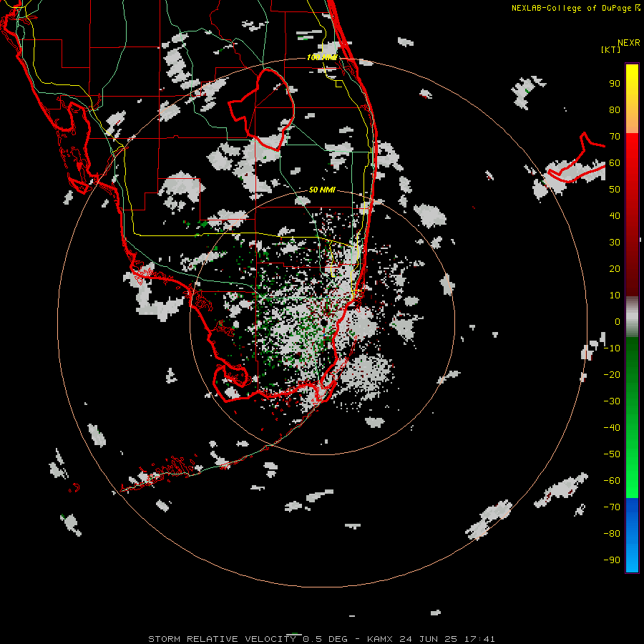Viewport: 644px width, 644px height.
Task: Click the 24 JUN 25 date text
Action: click(429, 639)
